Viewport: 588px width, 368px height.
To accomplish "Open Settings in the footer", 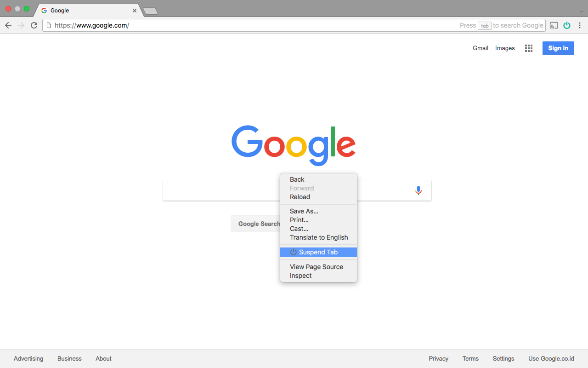I will (x=503, y=359).
